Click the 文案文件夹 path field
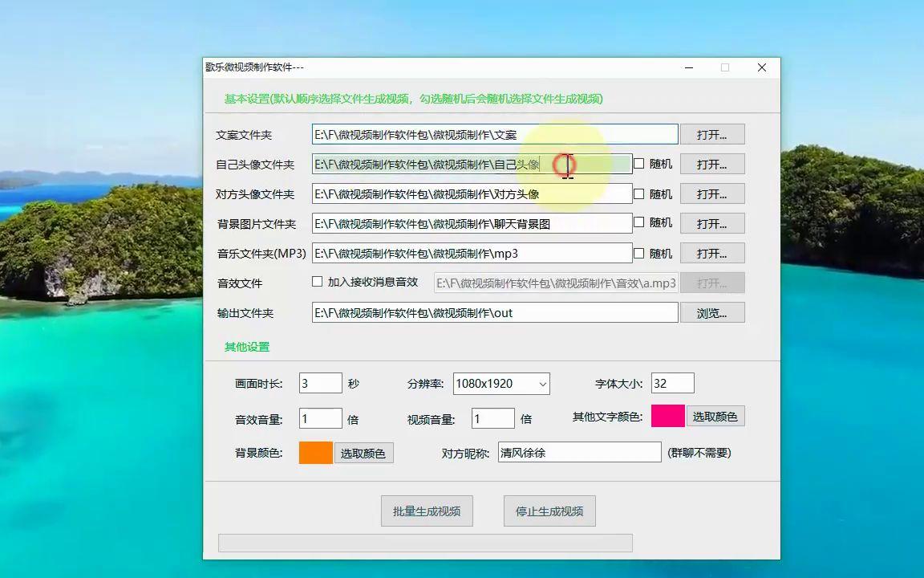This screenshot has height=578, width=924. 495,135
